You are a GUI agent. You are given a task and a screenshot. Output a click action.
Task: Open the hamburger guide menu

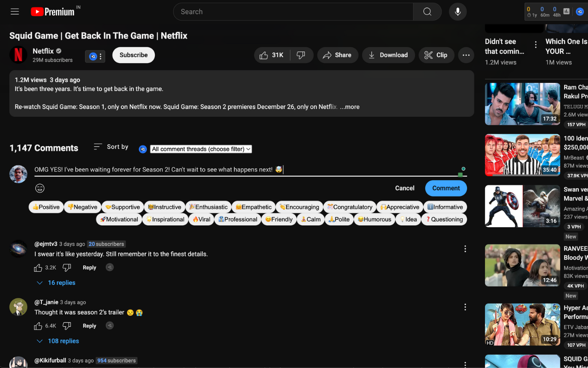(15, 11)
